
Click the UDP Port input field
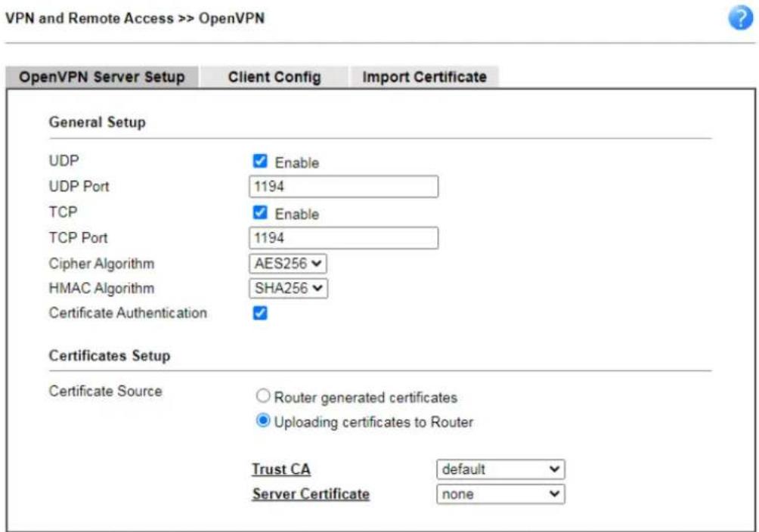point(344,187)
